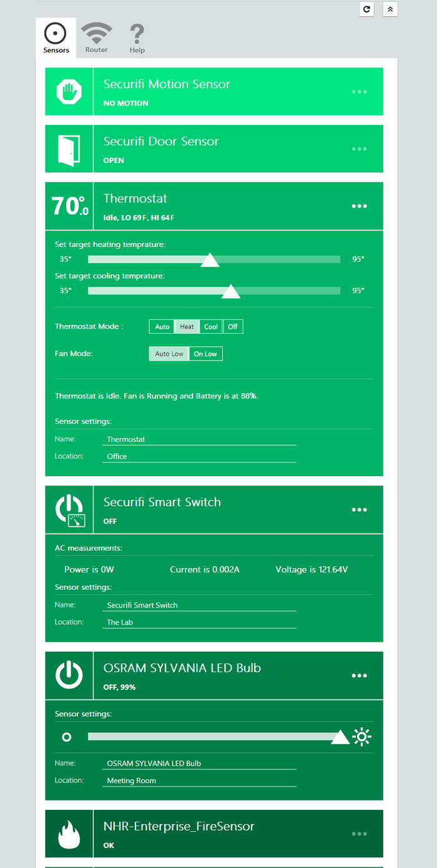The height and width of the screenshot is (868, 437).
Task: Click the fire sensor flame icon
Action: click(x=69, y=834)
